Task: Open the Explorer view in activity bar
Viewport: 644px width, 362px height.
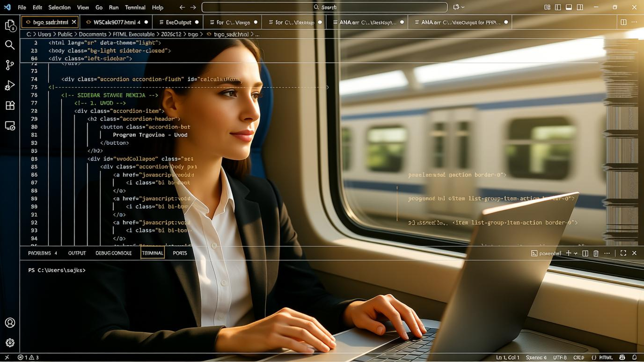Action: click(10, 25)
